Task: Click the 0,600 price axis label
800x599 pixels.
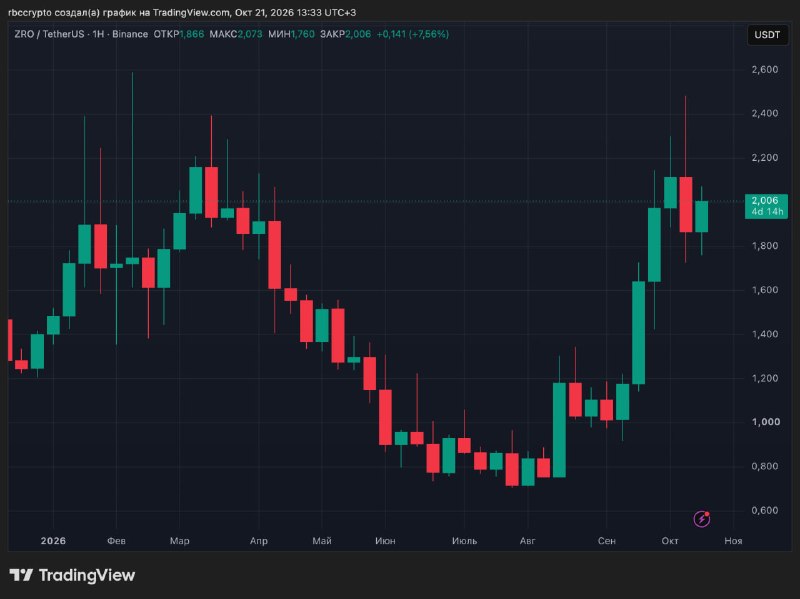Action: pyautogui.click(x=765, y=510)
